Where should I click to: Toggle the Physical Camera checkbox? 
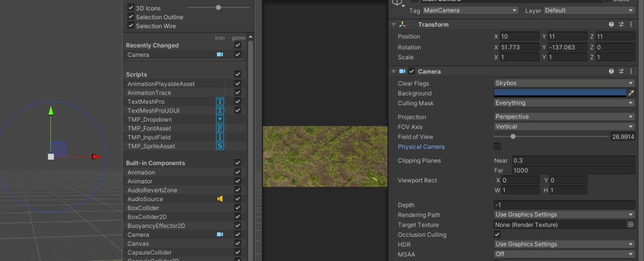(497, 147)
